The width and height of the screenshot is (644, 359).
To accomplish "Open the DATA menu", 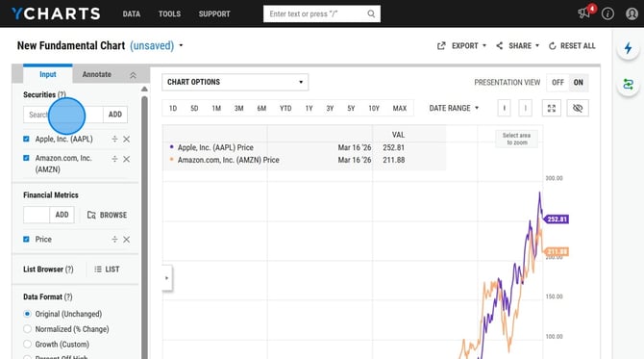I will coord(132,14).
